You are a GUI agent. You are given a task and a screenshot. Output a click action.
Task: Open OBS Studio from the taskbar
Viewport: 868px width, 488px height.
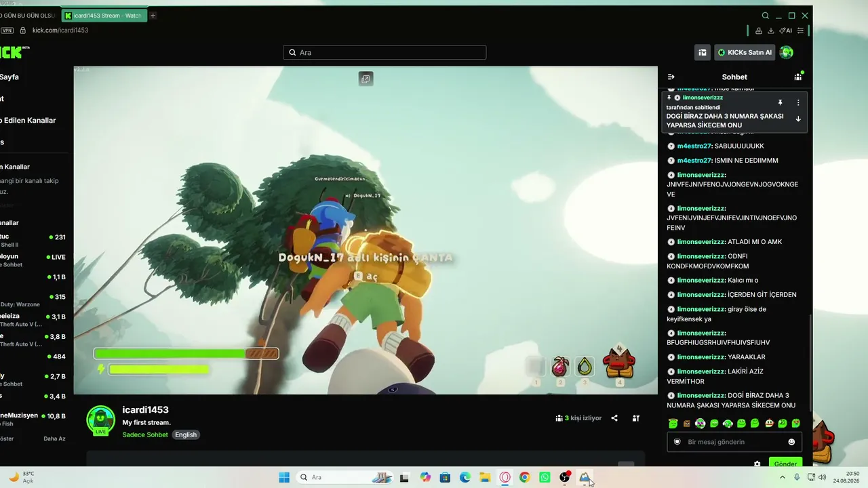pos(564,477)
